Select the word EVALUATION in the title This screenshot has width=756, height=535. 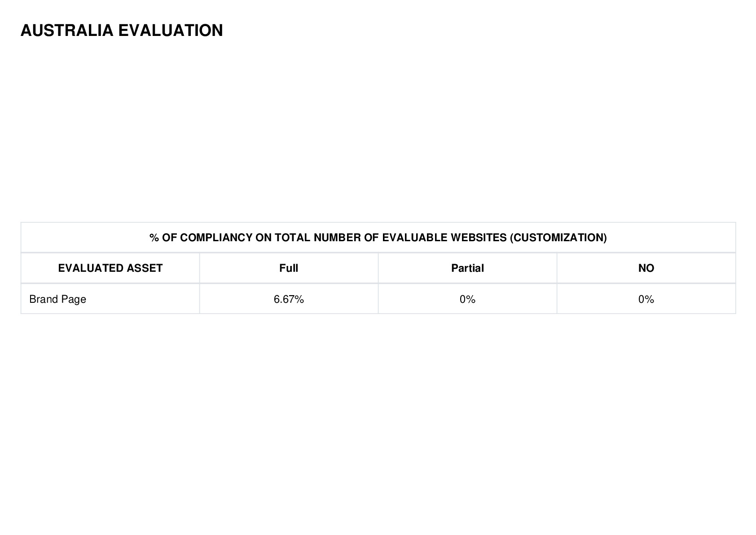tap(171, 31)
